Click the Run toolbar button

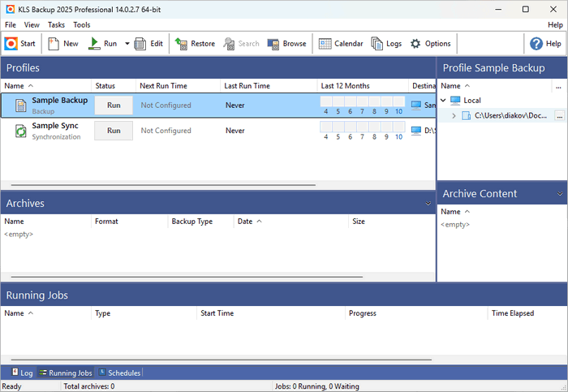pos(102,44)
